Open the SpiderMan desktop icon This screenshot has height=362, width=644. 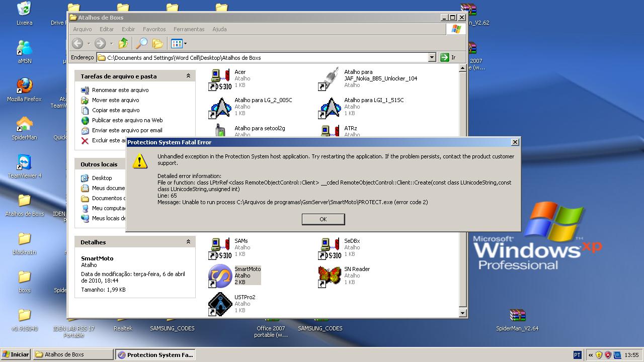24,128
